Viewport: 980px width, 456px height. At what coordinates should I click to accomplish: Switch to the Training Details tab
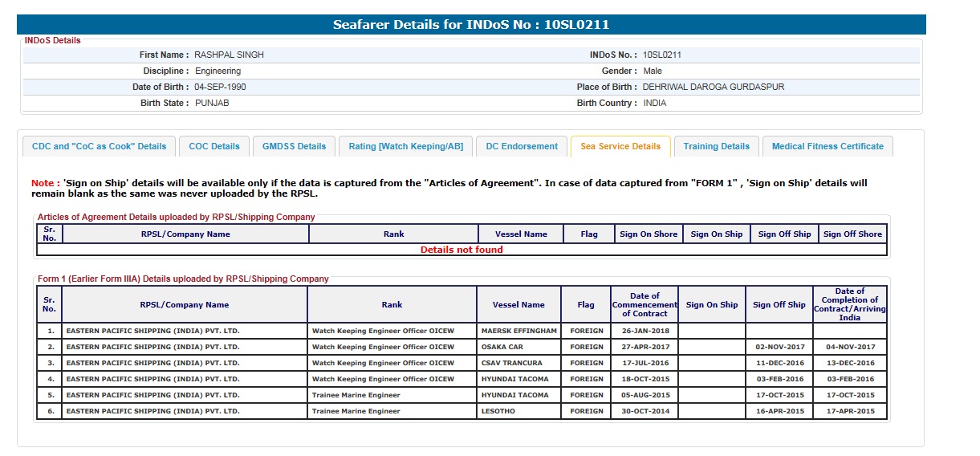[x=716, y=146]
